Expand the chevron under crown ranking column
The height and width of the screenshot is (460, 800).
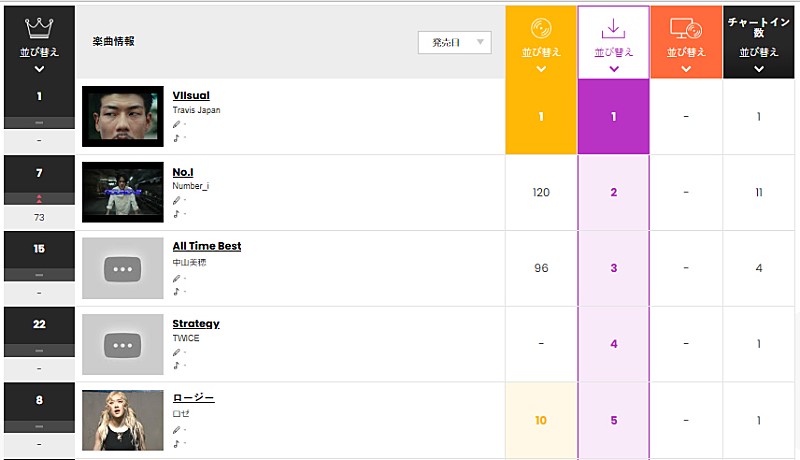click(39, 69)
